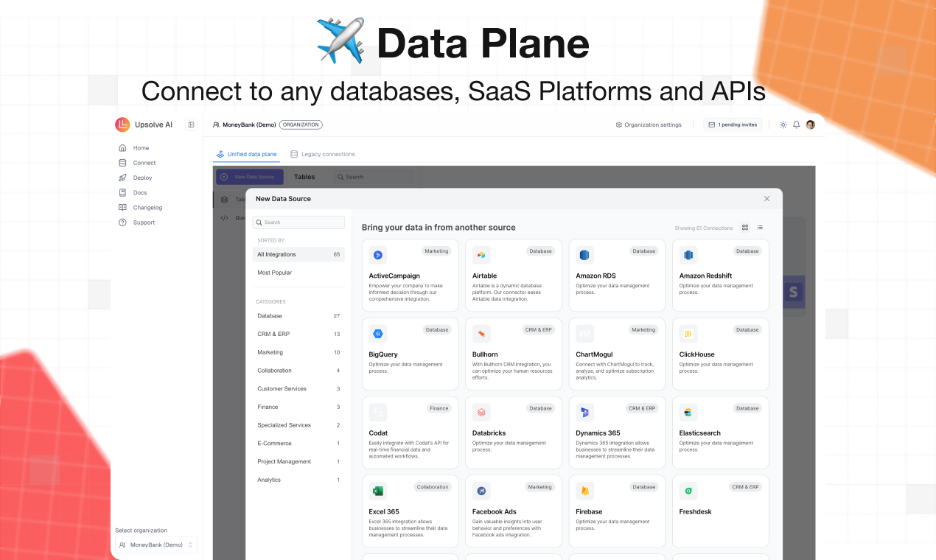Filter by the CRM & ERP category
The width and height of the screenshot is (936, 560).
click(298, 334)
